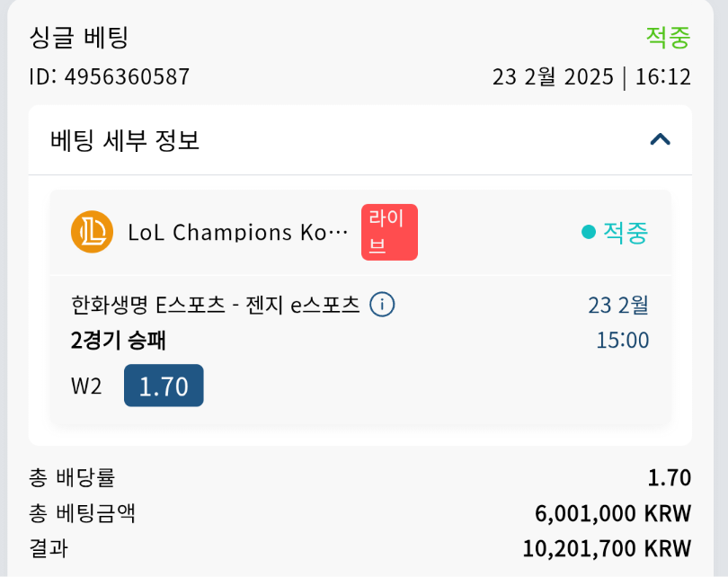Open 한화생명 E스포츠 - 젠지 e스포츠 match
This screenshot has width=728, height=577.
pyautogui.click(x=215, y=306)
